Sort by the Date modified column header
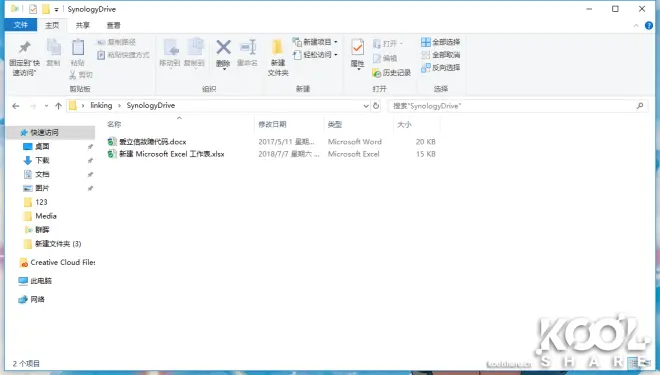Viewport: 660px width, 375px height. (x=290, y=124)
